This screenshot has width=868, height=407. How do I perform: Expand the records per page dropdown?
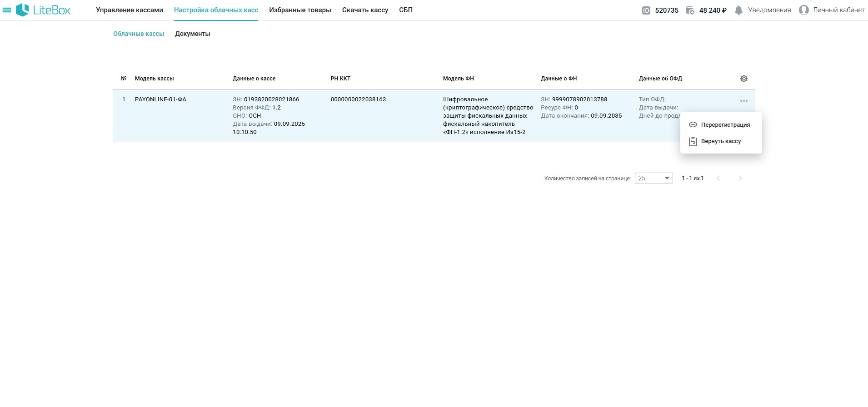point(653,178)
